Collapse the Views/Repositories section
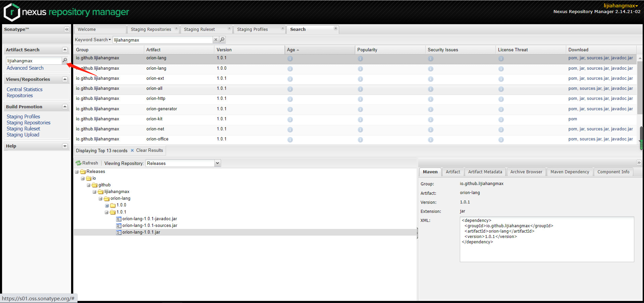The image size is (644, 303). click(x=65, y=79)
